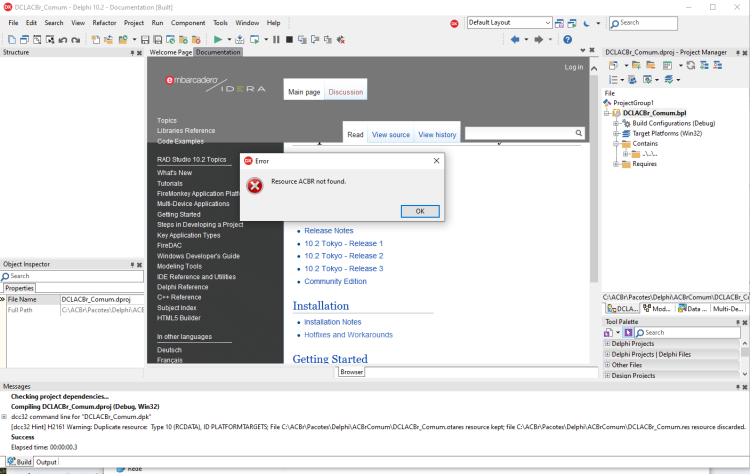Viewport: 750px width, 474px height.
Task: Click the grey Forward arrow icon
Action: 539,40
